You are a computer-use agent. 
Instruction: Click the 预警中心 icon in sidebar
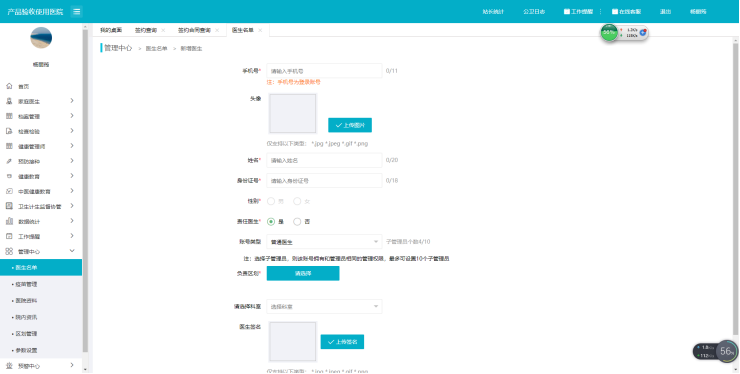pyautogui.click(x=9, y=366)
